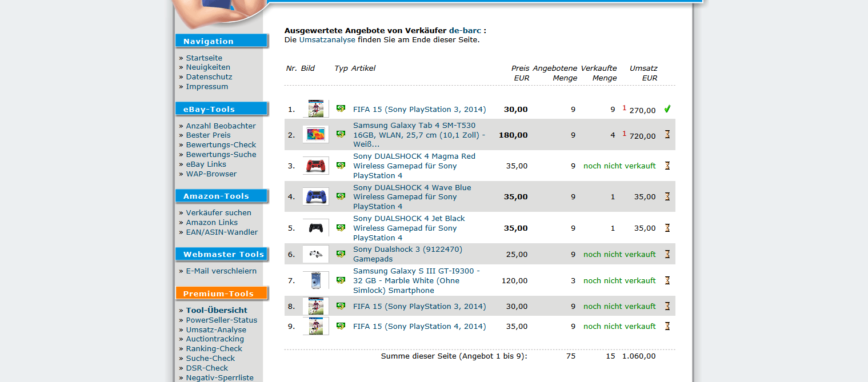Click the type icon beside Sony Dualshock 3 Gamepads
868x382 pixels.
click(x=341, y=254)
